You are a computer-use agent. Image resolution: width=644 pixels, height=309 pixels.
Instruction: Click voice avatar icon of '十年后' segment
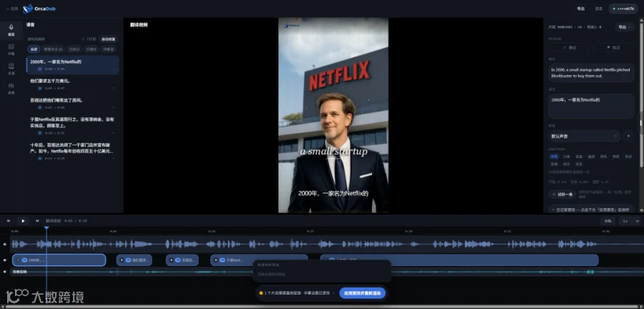point(40,158)
